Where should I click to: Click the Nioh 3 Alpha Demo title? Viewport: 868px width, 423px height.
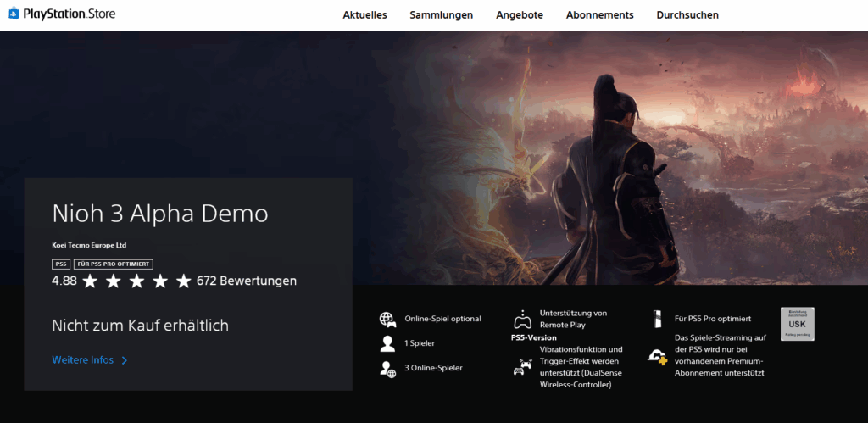click(x=160, y=214)
